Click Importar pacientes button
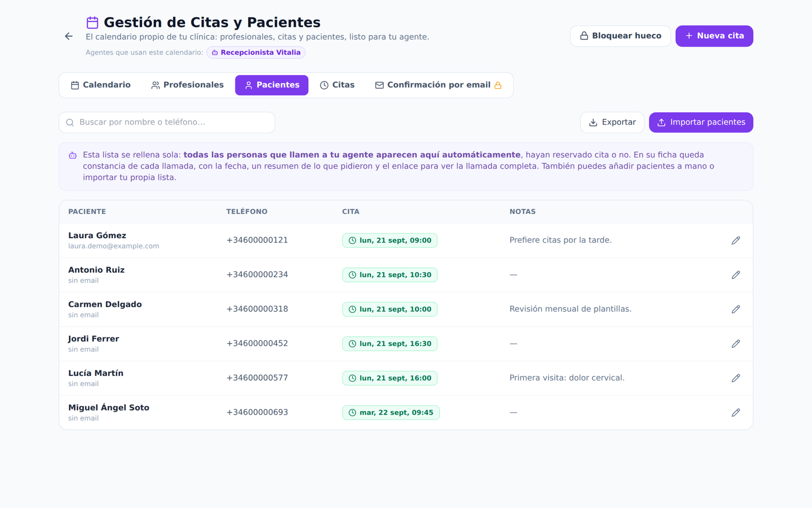The image size is (812, 508). tap(701, 122)
